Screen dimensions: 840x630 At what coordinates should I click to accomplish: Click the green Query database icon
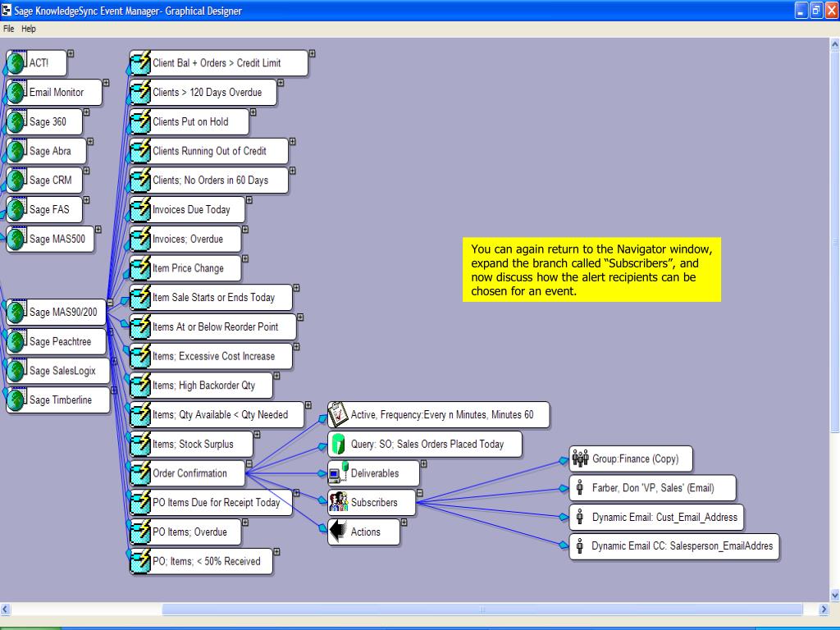tap(338, 444)
